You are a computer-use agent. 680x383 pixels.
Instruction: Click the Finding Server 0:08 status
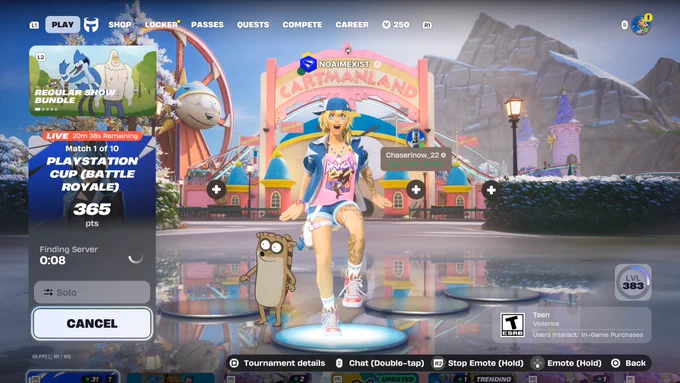click(x=69, y=255)
